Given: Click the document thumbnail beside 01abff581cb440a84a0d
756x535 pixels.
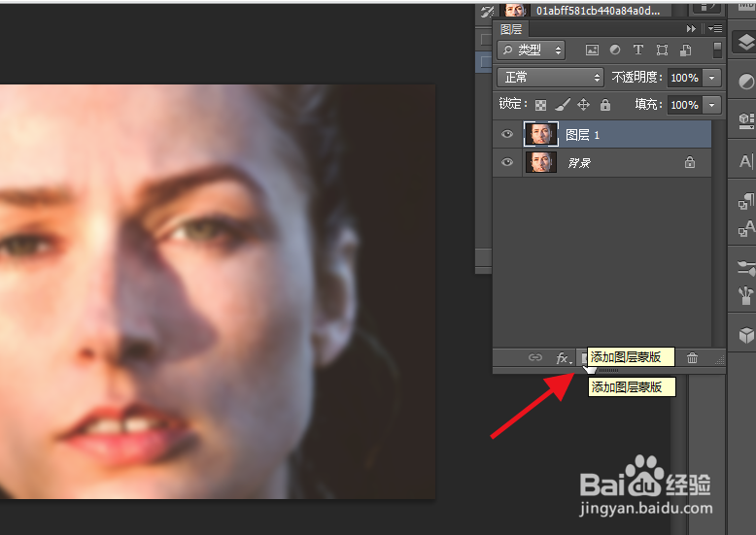Looking at the screenshot, I should 514,11.
